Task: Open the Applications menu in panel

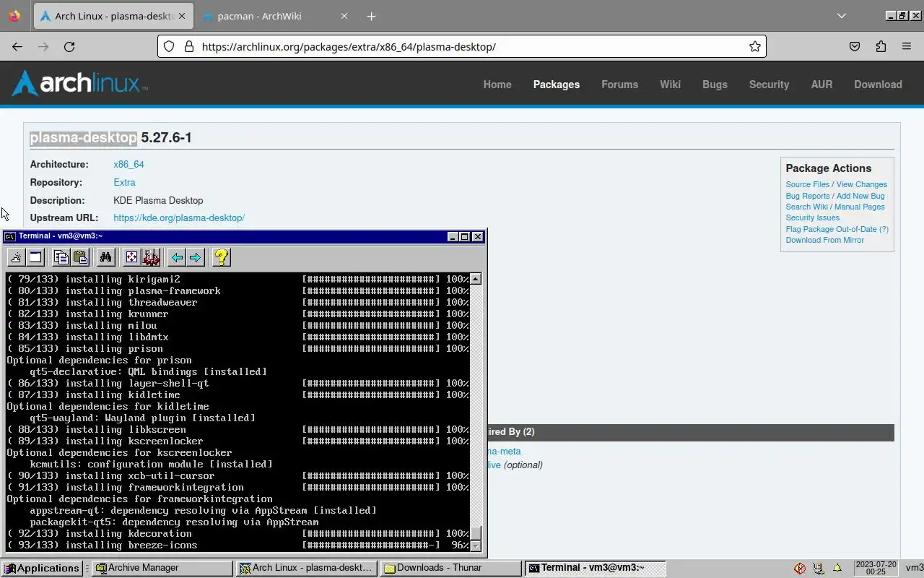Action: [41, 568]
